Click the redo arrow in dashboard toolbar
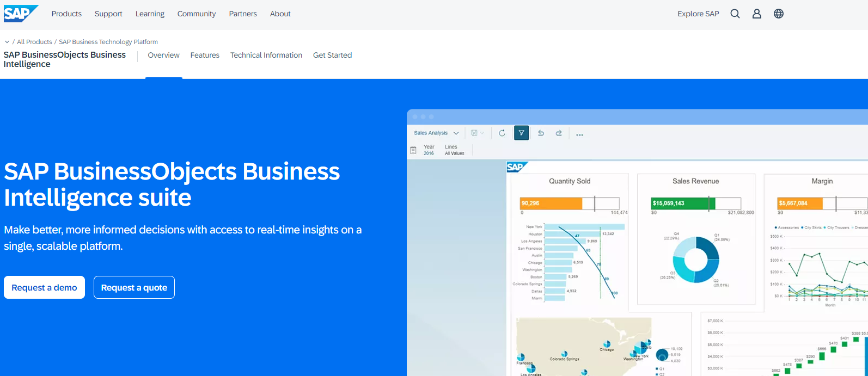This screenshot has width=868, height=376. (x=559, y=133)
